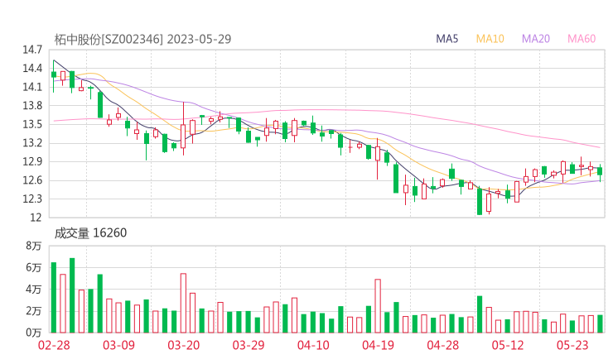Click the last green candlestick at chart's right edge

click(x=600, y=171)
